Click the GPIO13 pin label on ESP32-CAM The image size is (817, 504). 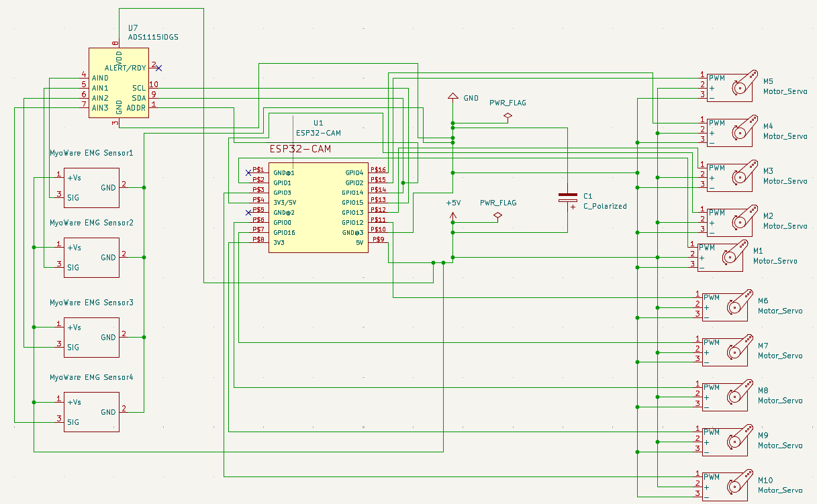(x=352, y=213)
